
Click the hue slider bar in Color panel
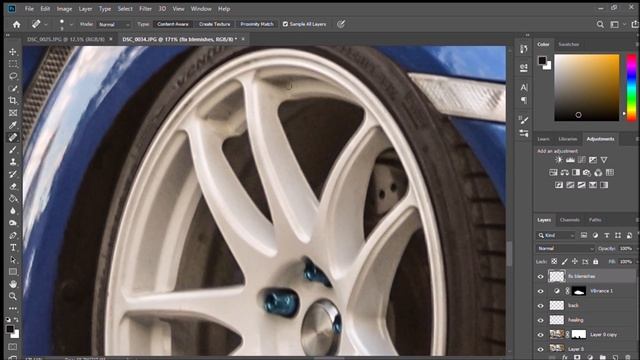coord(631,87)
